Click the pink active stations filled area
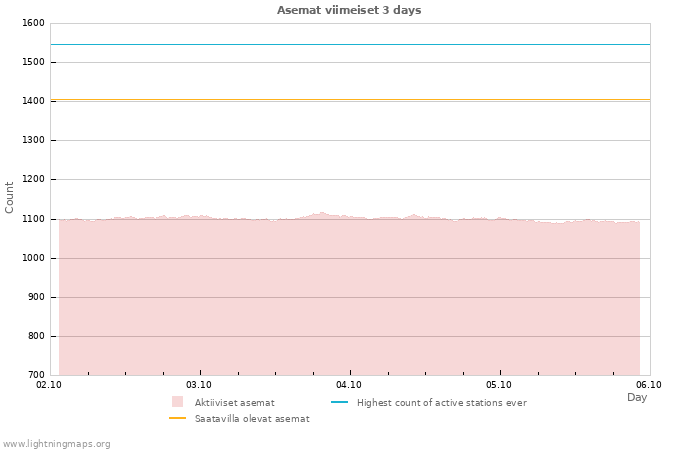Viewport: 700px width, 450px height. click(x=349, y=300)
